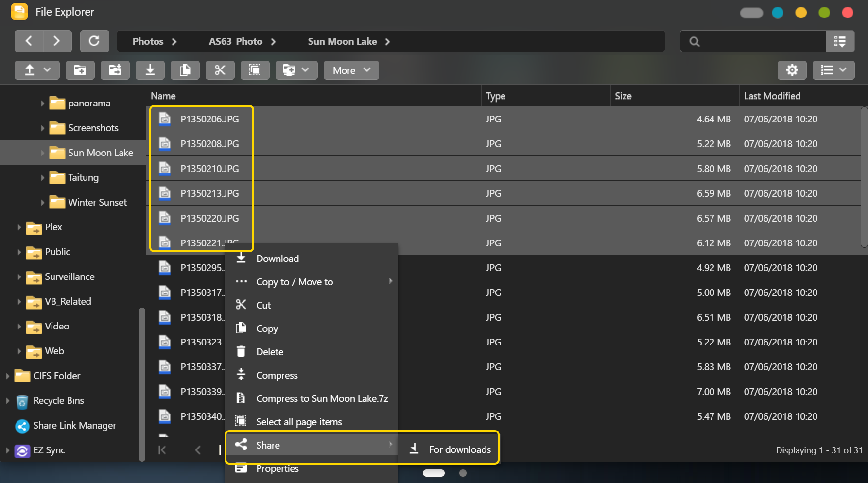
Task: Refresh the current folder view
Action: [94, 41]
